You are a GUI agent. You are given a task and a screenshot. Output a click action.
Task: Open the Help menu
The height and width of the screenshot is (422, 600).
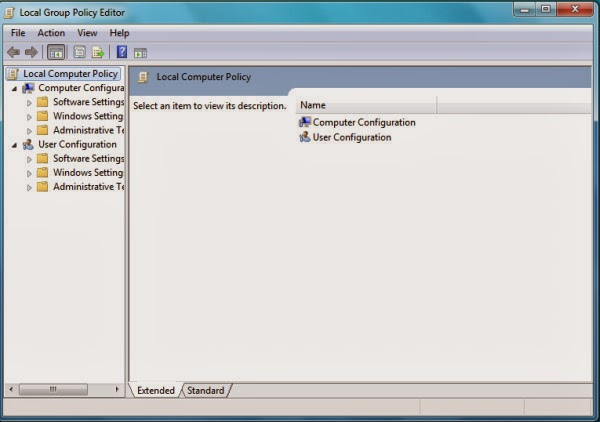pos(119,33)
